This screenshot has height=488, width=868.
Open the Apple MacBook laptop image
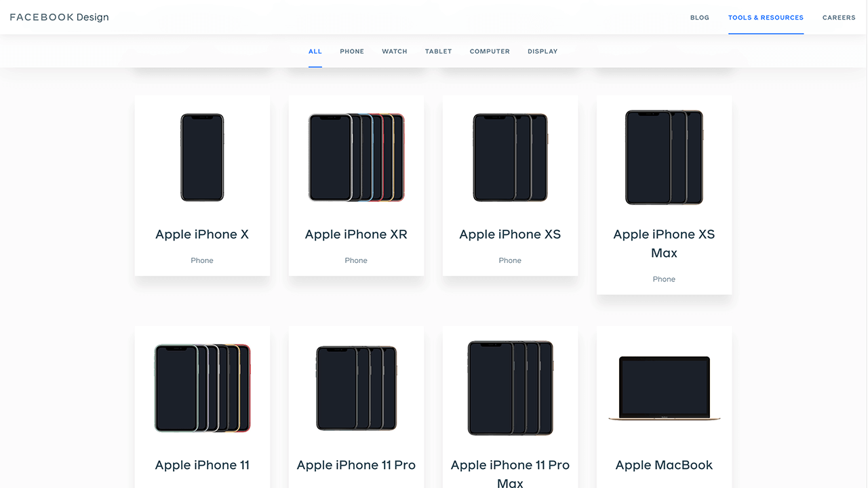[x=664, y=388]
